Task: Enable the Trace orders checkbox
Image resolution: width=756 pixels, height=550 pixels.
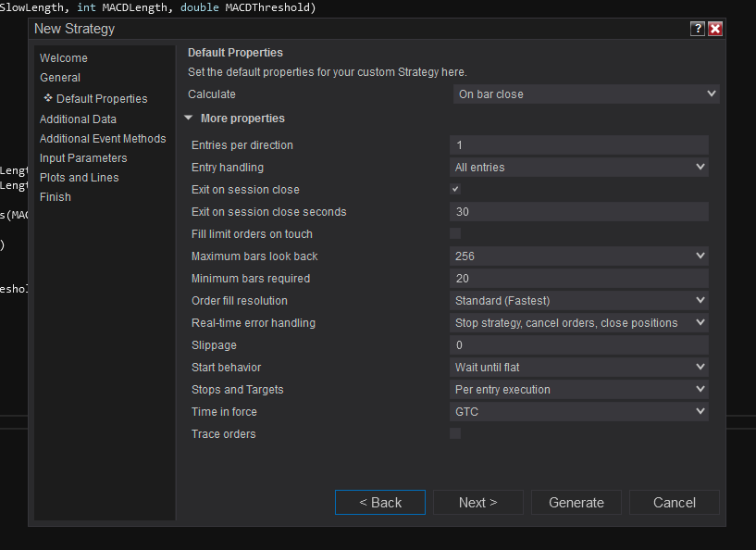Action: click(455, 434)
